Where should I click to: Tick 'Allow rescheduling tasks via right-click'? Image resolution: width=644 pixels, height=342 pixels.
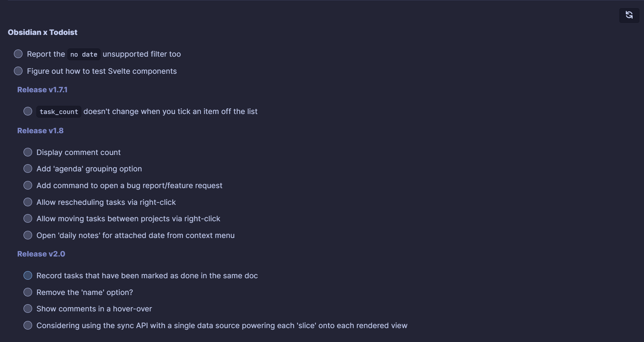click(x=28, y=202)
